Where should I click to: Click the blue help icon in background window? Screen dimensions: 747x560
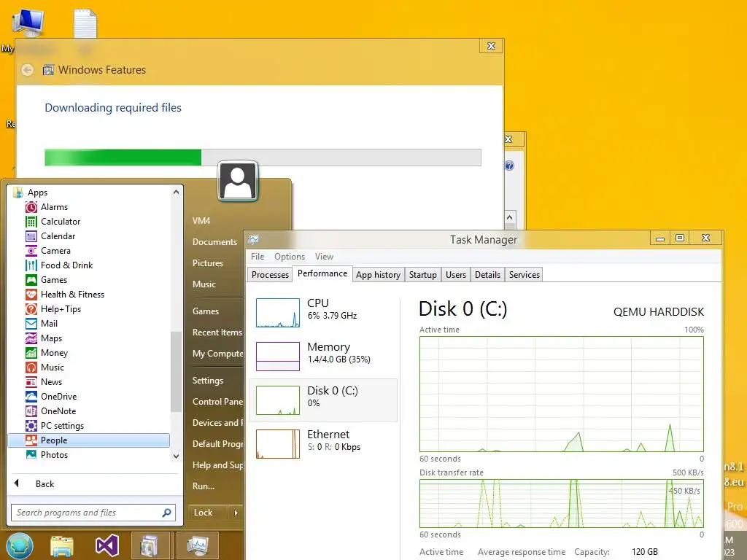509,166
